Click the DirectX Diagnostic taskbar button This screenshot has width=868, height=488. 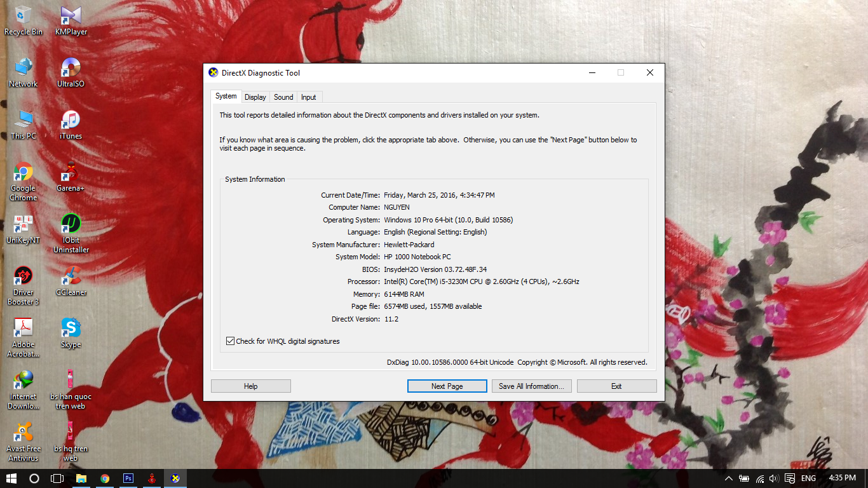tap(175, 478)
